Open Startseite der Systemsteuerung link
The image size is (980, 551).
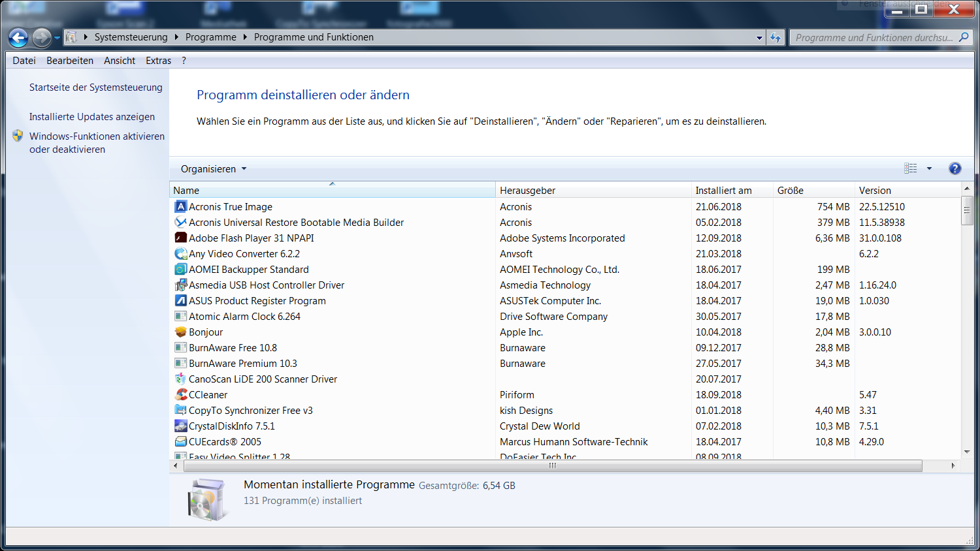[x=96, y=87]
